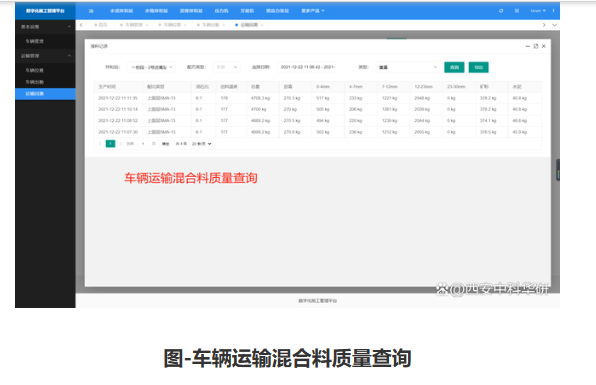Viewport: 596px width, 385px height.
Task: Open 万能机 in the top navigation
Action: click(247, 11)
